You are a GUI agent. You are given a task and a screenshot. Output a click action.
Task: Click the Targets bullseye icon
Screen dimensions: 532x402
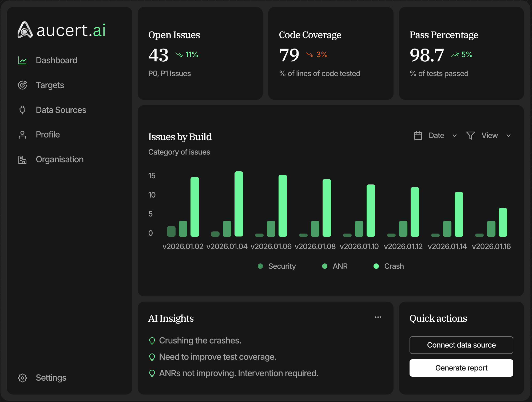22,85
